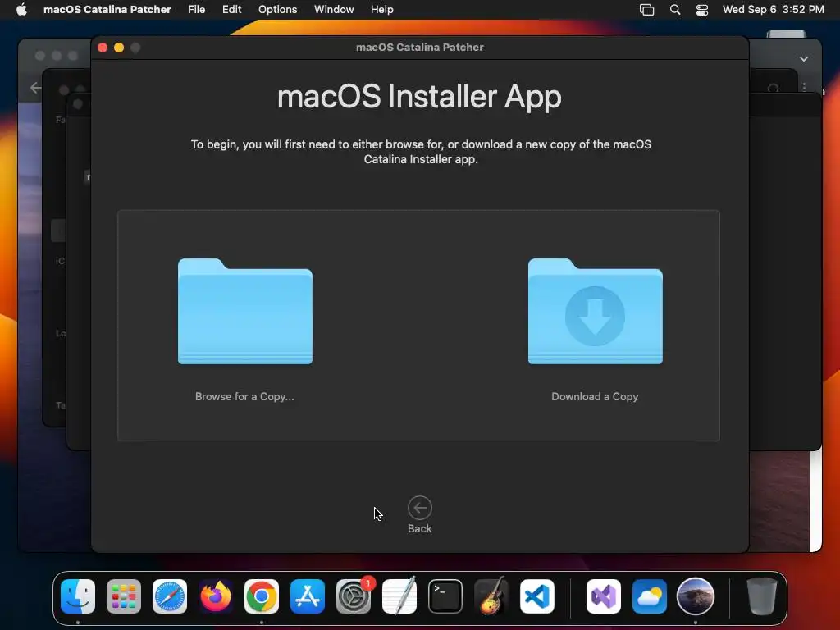Image resolution: width=840 pixels, height=630 pixels.
Task: Open Launchpad from the Dock
Action: pyautogui.click(x=124, y=596)
